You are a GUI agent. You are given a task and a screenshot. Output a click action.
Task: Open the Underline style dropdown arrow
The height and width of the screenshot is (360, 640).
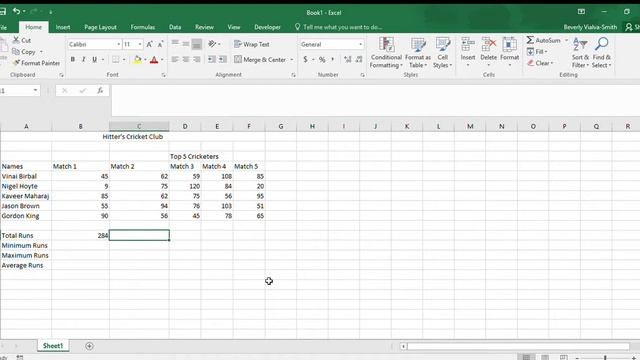click(102, 60)
